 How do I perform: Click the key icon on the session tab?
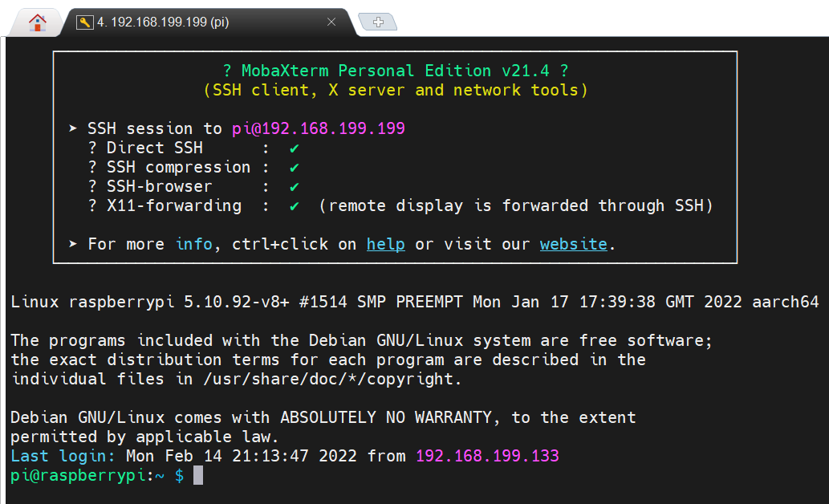tap(84, 22)
